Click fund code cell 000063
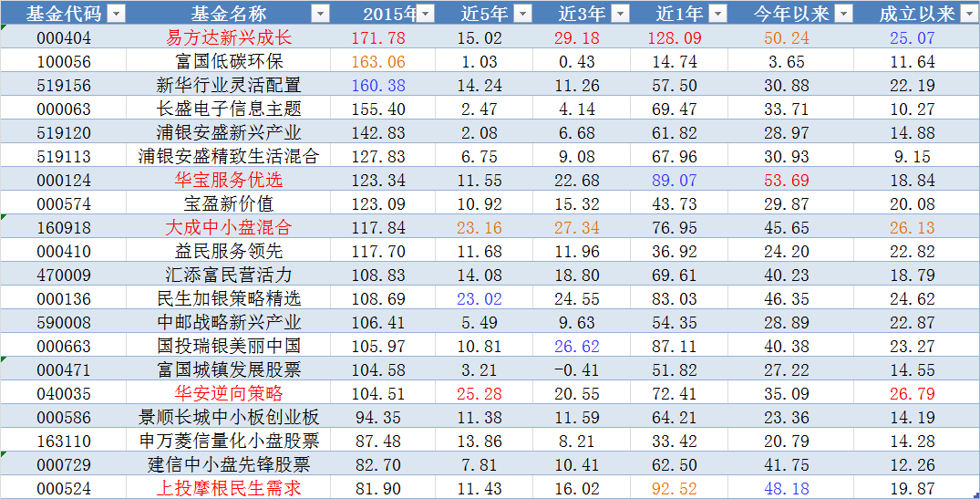 pyautogui.click(x=64, y=109)
